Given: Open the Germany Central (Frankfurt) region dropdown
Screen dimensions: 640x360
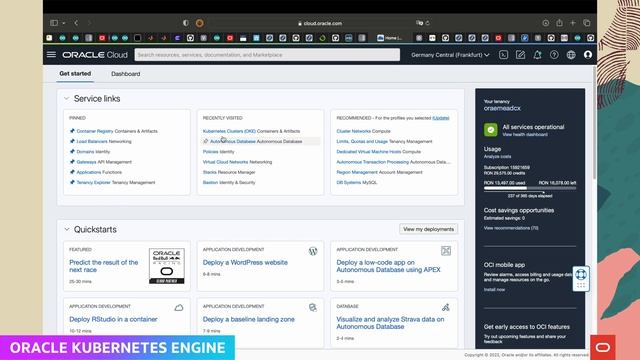Looking at the screenshot, I should click(450, 55).
